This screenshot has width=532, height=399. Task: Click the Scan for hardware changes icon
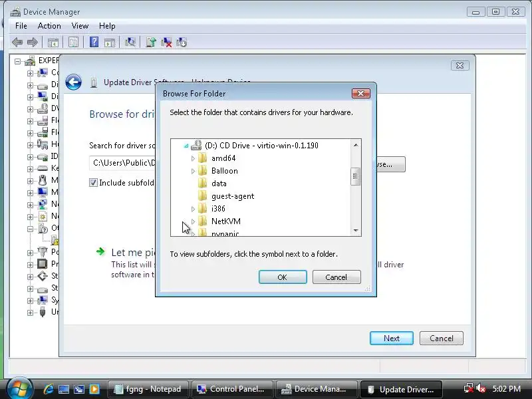point(130,42)
